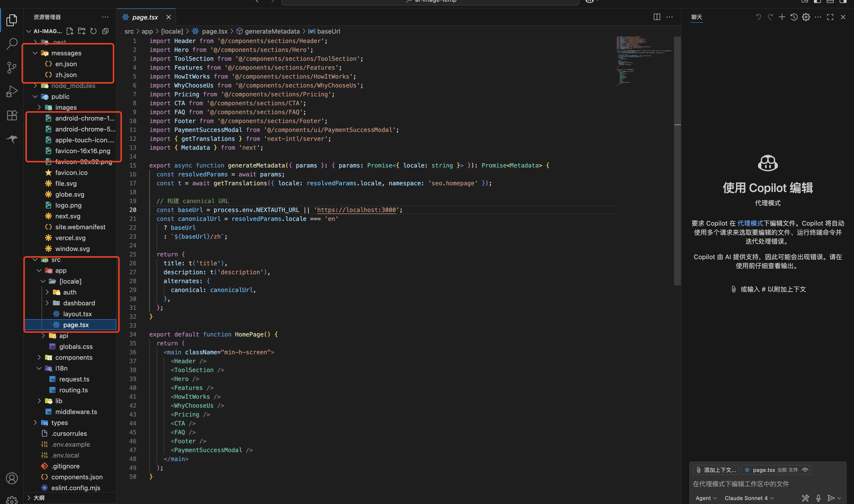This screenshot has width=854, height=504.
Task: Click the 添加上下文 attach context button
Action: pos(716,470)
